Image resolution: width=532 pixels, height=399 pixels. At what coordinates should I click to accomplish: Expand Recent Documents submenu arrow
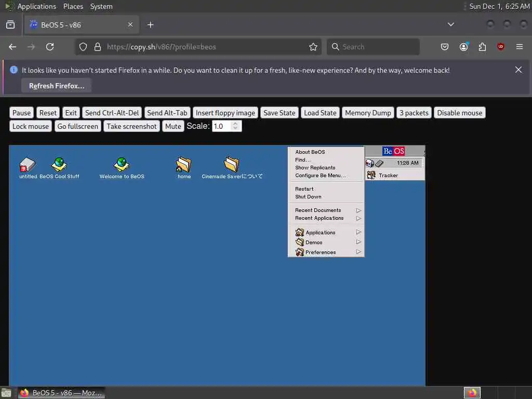(358, 210)
